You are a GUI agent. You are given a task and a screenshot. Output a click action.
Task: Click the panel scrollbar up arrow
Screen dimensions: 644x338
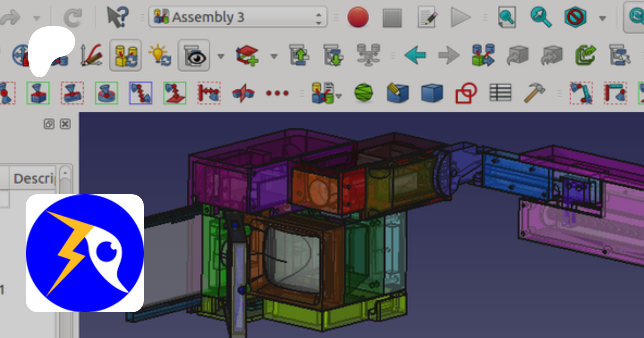[65, 173]
